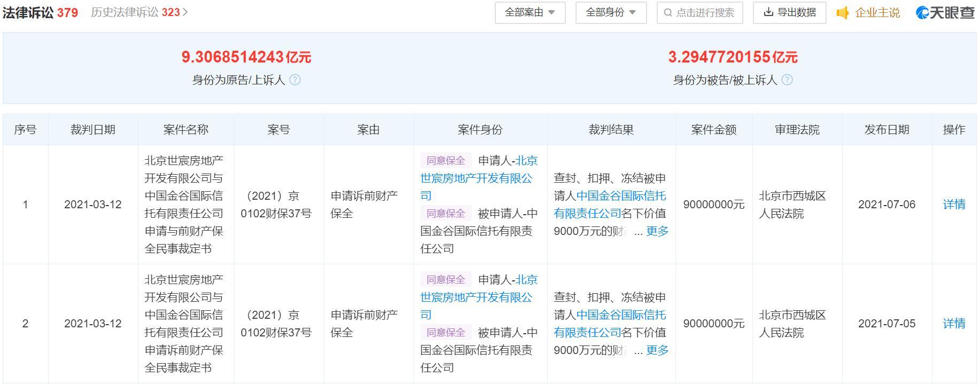Click the 90000000元 amount in row 2
Image resolution: width=980 pixels, height=385 pixels.
tap(714, 324)
